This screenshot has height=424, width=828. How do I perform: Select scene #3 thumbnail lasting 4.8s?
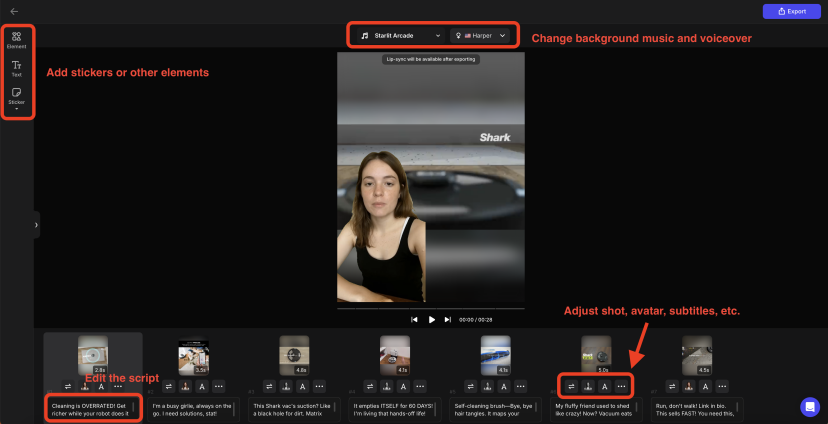[x=294, y=355]
